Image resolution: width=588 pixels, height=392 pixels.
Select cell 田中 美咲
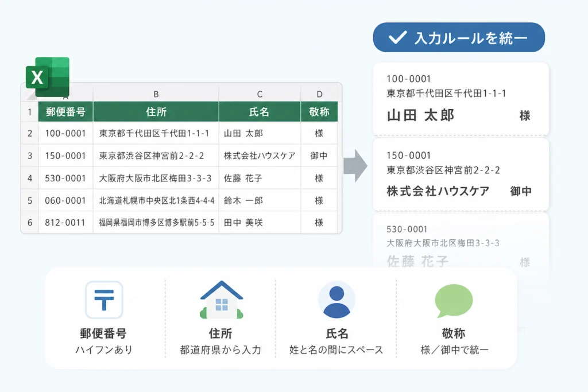(260, 223)
